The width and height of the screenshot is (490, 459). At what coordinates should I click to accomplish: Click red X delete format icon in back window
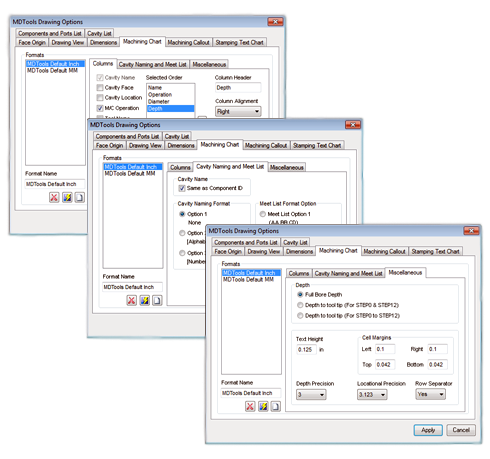pos(54,197)
